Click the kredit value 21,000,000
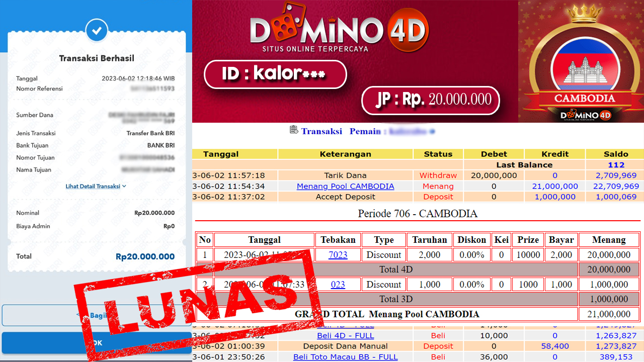The image size is (644, 362). pyautogui.click(x=555, y=186)
